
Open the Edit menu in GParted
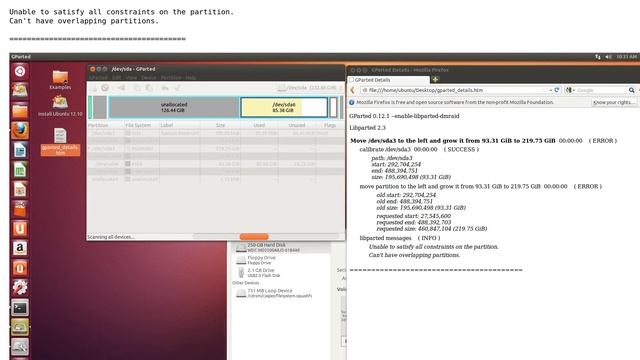(117, 78)
